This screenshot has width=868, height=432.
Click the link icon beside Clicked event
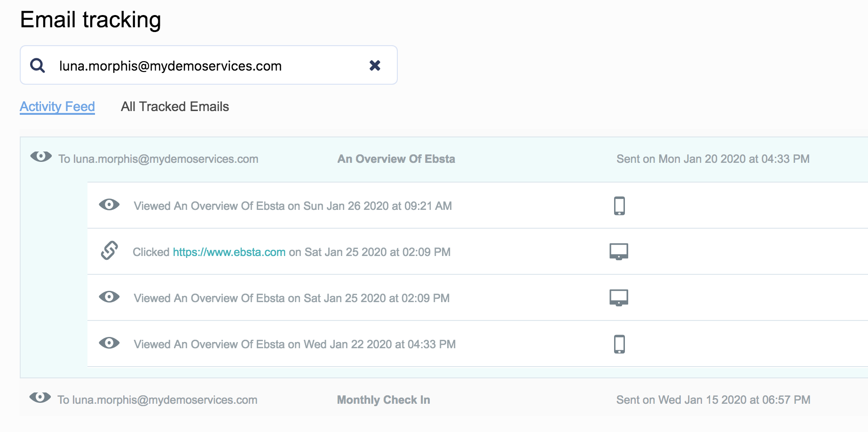(109, 250)
